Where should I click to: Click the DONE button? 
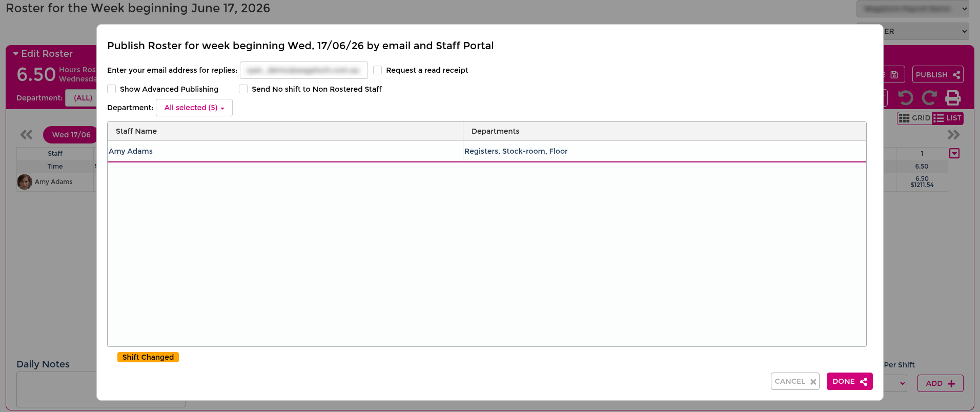[x=849, y=381]
